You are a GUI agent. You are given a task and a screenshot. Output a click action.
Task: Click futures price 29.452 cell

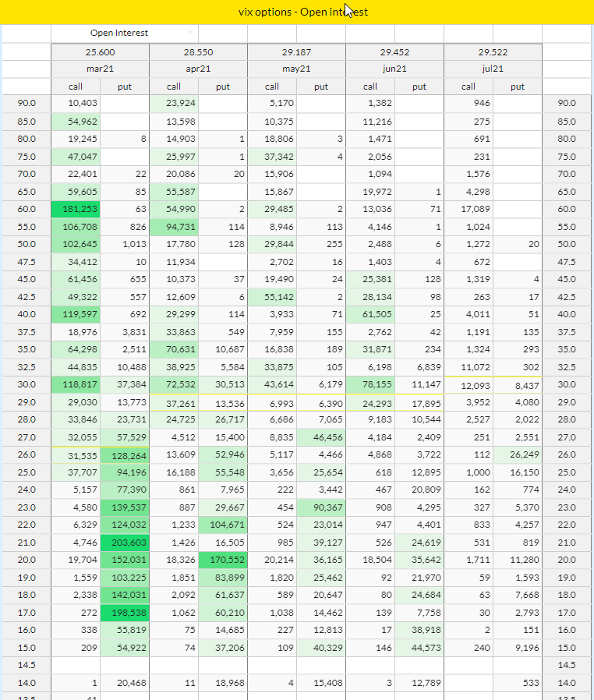[x=394, y=52]
